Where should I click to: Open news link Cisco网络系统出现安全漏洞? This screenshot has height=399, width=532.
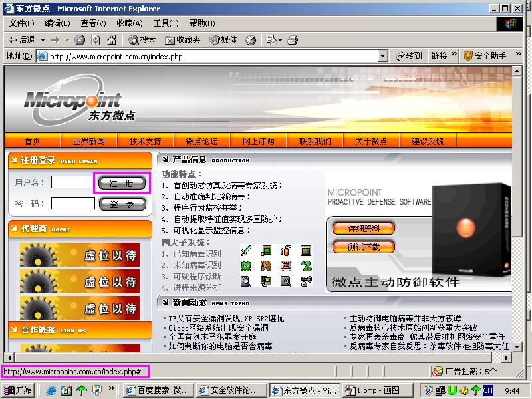[x=218, y=327]
